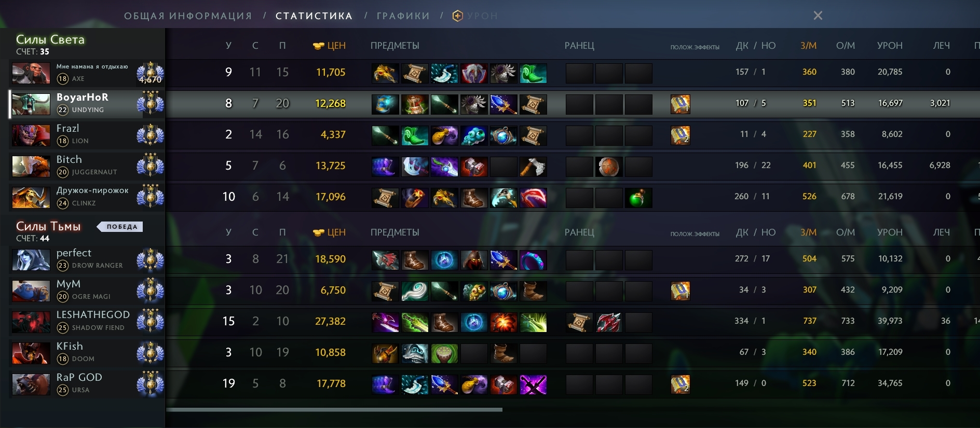
Task: Click Drow Ranger's boots item
Action: pyautogui.click(x=414, y=260)
